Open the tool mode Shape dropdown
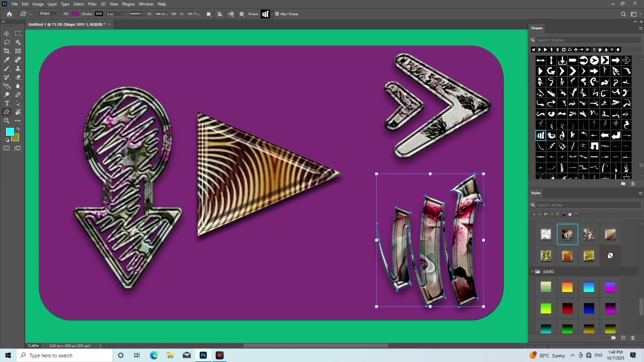 [48, 14]
